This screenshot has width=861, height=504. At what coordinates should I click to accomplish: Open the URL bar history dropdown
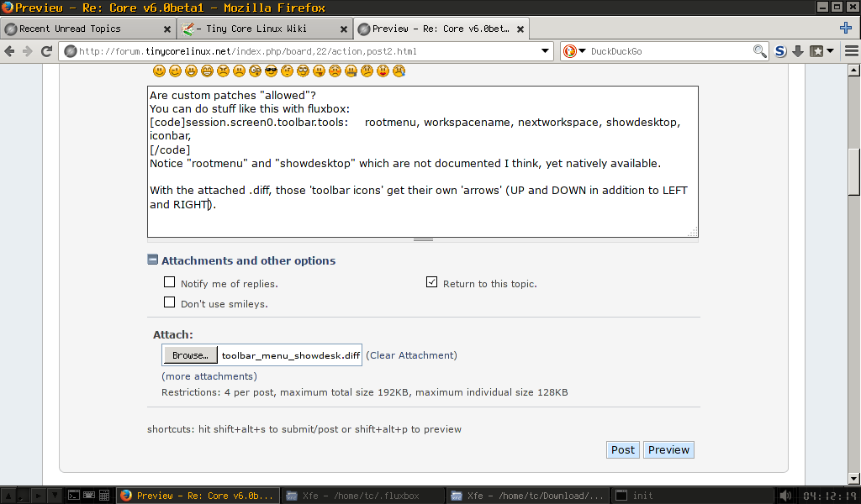pos(546,51)
